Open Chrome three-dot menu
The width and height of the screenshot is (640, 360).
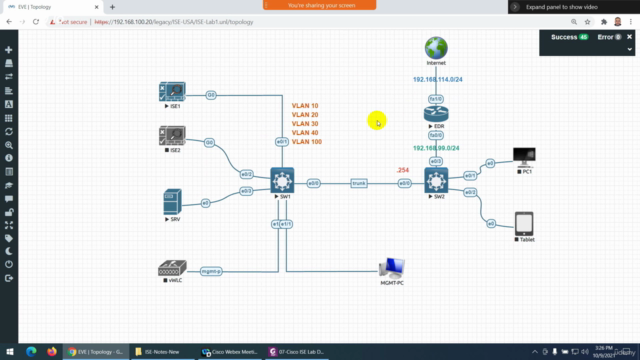pos(631,22)
